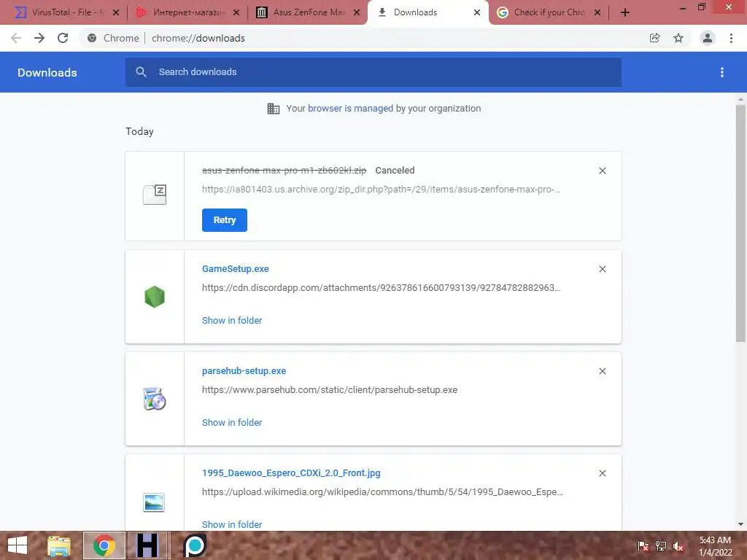Image resolution: width=747 pixels, height=560 pixels.
Task: Click the muted volume tray icon
Action: pyautogui.click(x=678, y=546)
